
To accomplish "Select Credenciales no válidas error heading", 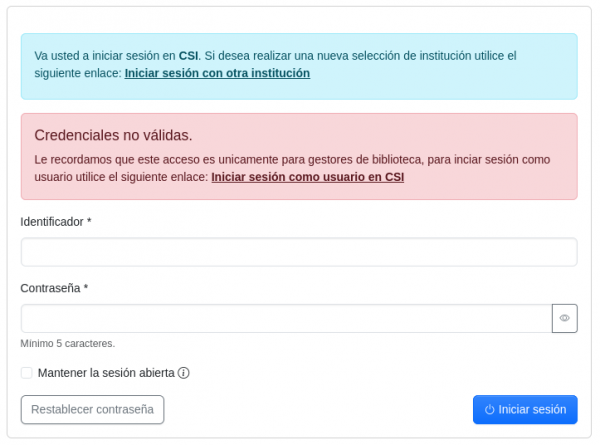I will [113, 135].
